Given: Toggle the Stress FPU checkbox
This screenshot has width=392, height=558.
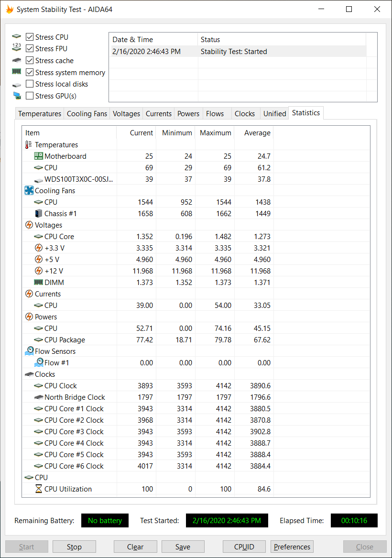Looking at the screenshot, I should click(x=30, y=49).
